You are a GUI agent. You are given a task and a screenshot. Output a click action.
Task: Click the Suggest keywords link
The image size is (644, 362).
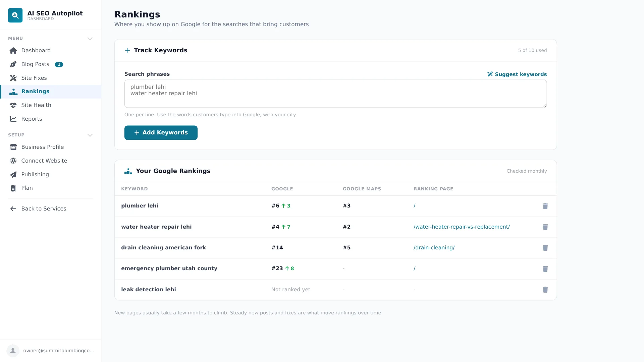point(517,74)
